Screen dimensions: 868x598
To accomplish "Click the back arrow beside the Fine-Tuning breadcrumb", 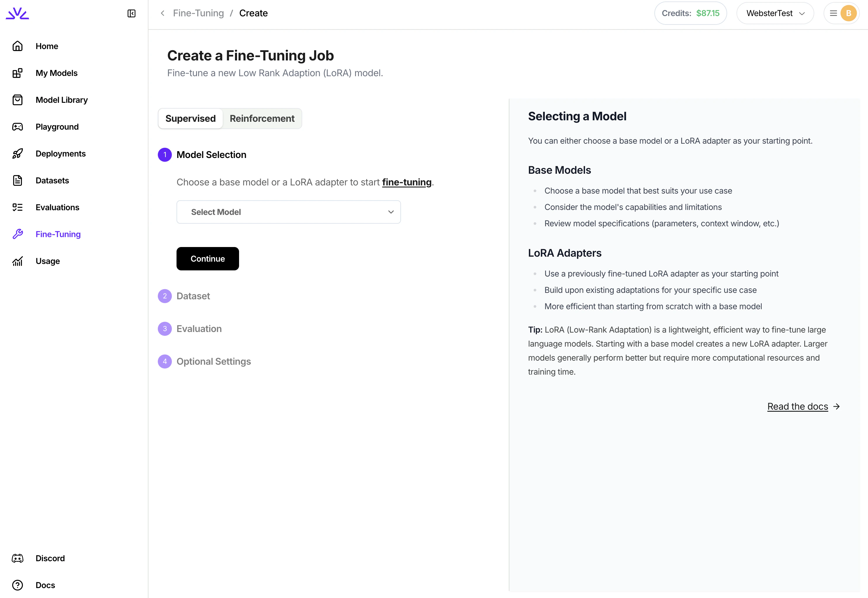I will [x=163, y=13].
